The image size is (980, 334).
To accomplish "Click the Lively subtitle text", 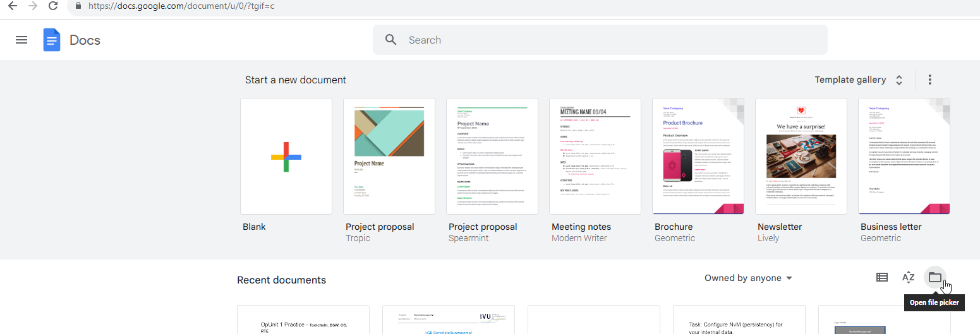I will click(770, 238).
